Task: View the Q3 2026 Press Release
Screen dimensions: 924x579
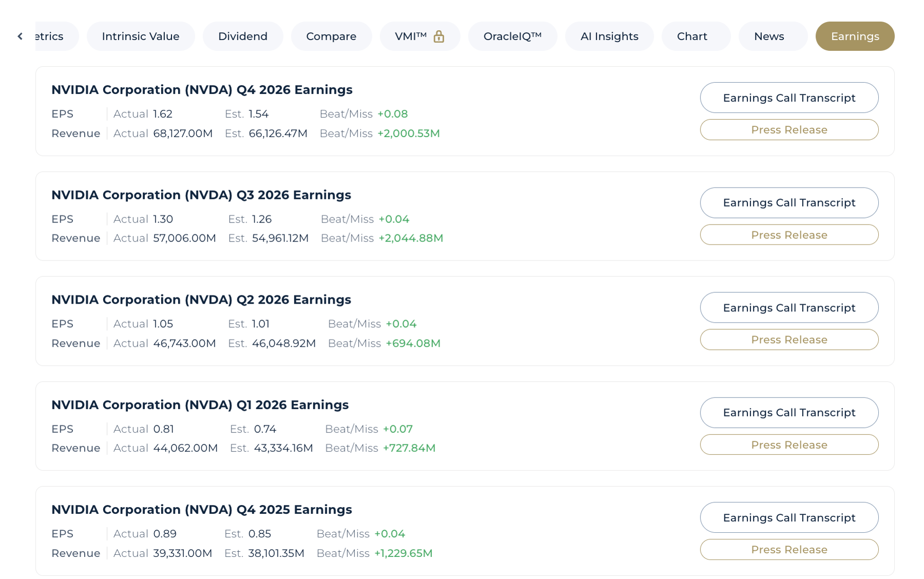Action: pos(788,235)
